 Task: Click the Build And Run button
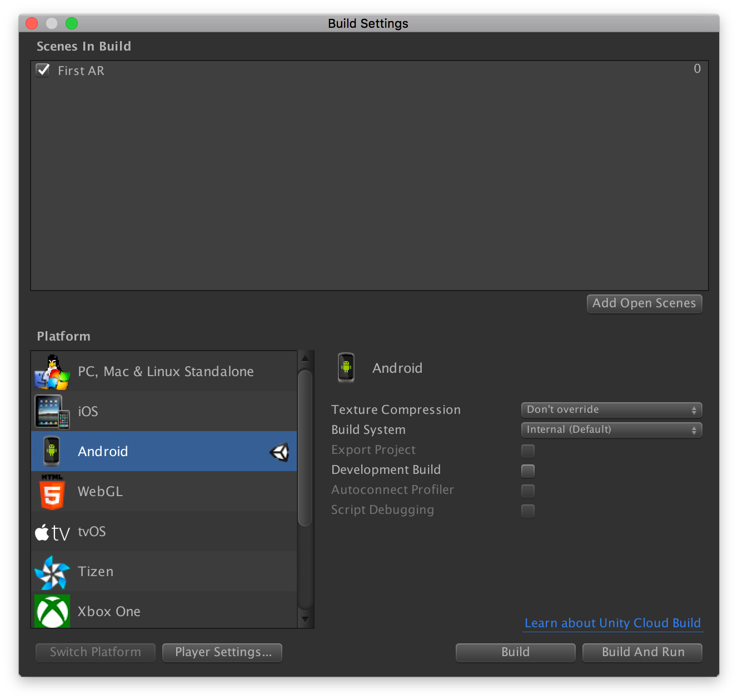point(642,652)
